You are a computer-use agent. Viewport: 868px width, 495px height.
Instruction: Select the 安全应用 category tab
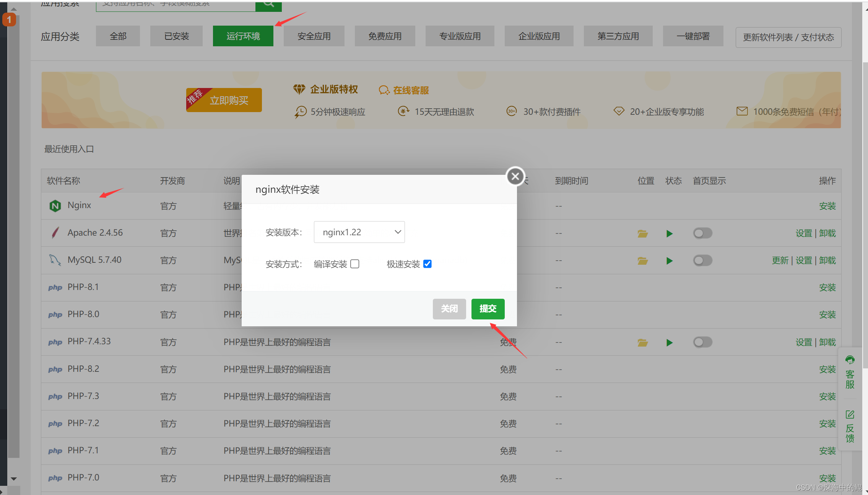[314, 36]
